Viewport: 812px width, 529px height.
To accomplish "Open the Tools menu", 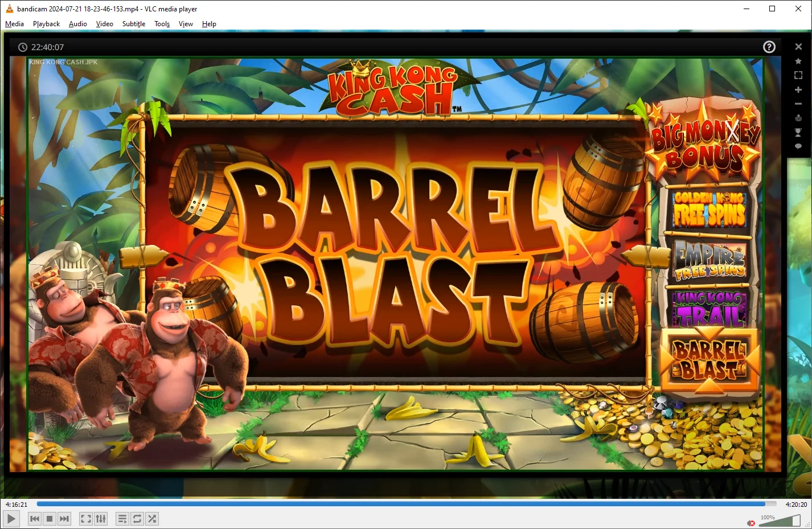I will coord(162,24).
